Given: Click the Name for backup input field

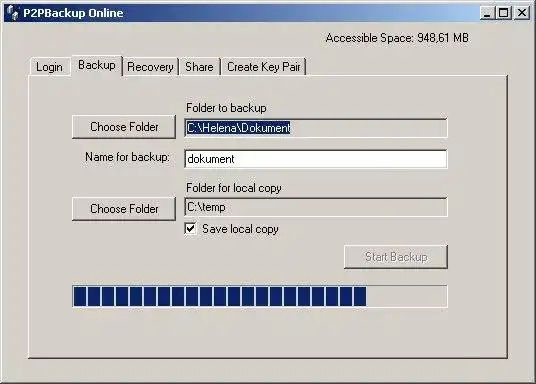Looking at the screenshot, I should 316,159.
